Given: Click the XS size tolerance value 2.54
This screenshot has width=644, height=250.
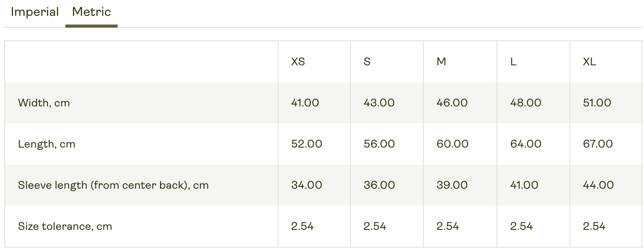Looking at the screenshot, I should point(302,226).
